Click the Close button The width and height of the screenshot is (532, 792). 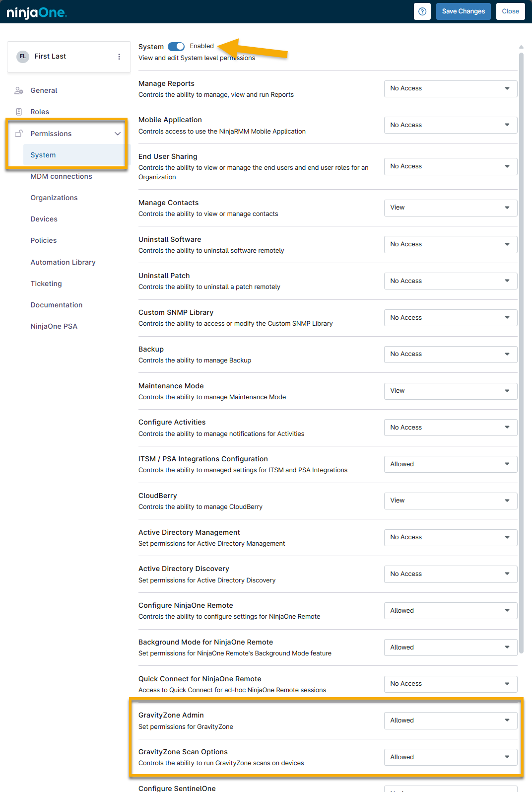[510, 11]
